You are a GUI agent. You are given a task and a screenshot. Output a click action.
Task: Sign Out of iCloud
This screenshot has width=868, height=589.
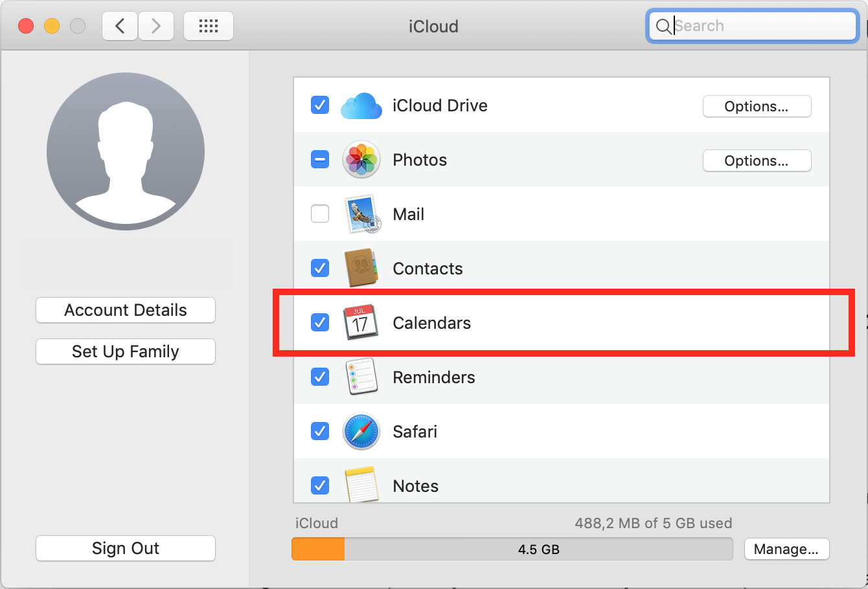tap(126, 548)
